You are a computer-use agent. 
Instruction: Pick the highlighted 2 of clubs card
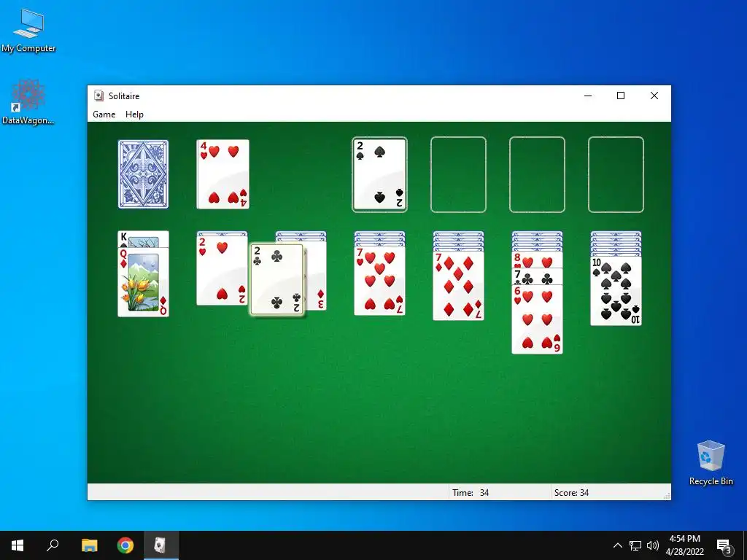click(276, 280)
